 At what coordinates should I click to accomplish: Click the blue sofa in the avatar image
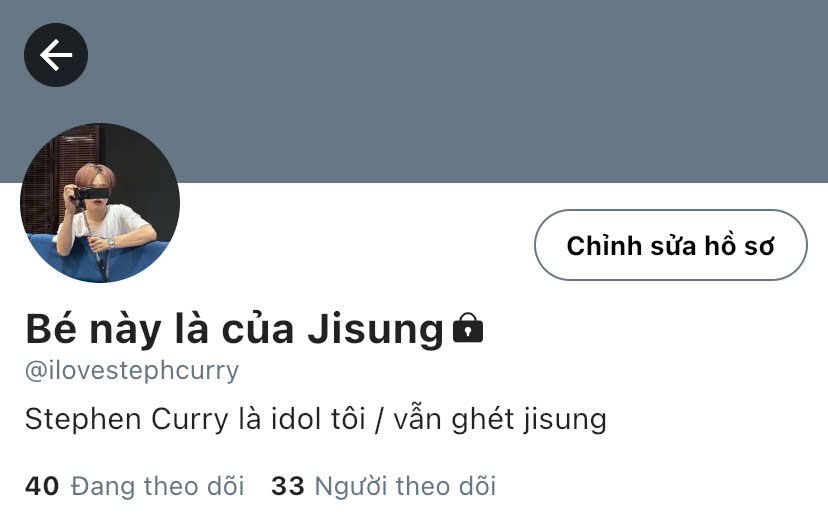98,259
